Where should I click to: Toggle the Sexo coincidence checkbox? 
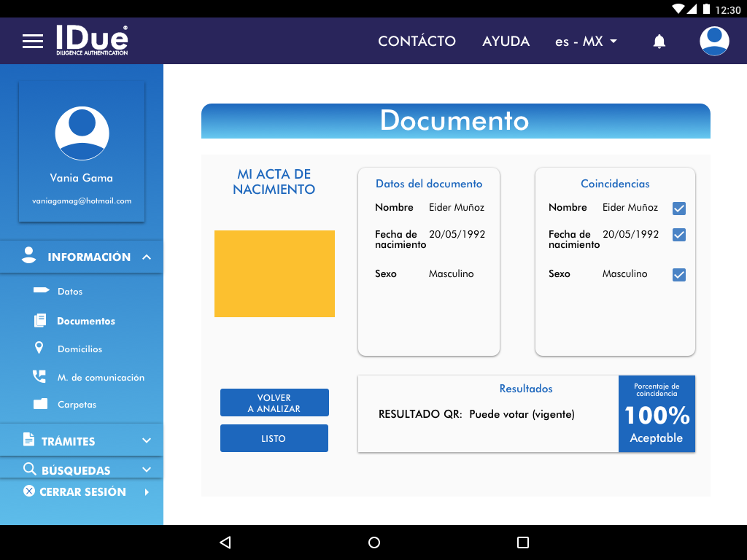coord(679,275)
